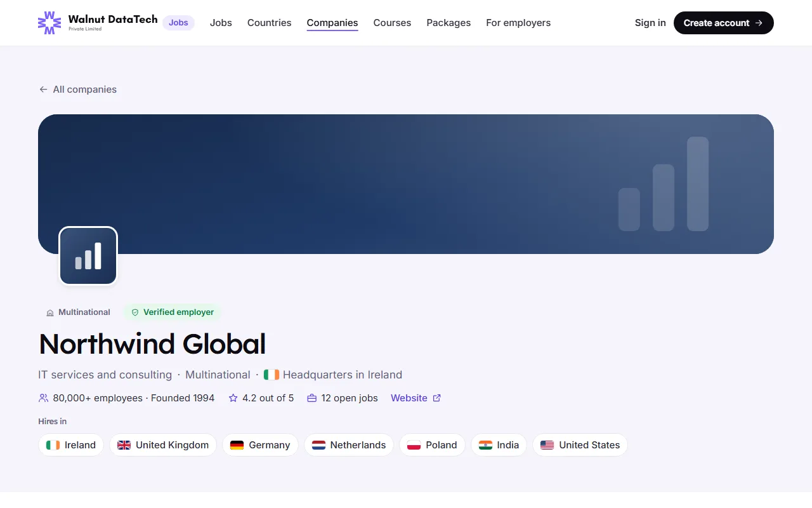Click the employees people icon

[x=43, y=398]
